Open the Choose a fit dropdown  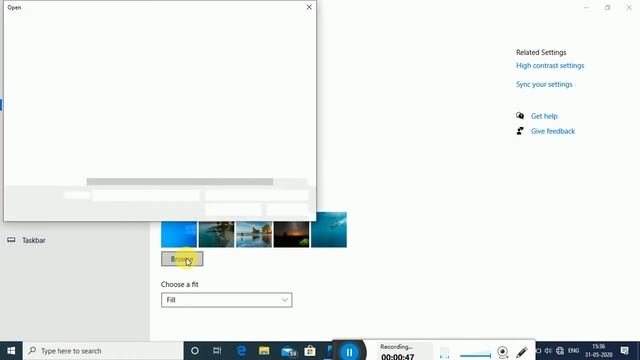click(227, 300)
